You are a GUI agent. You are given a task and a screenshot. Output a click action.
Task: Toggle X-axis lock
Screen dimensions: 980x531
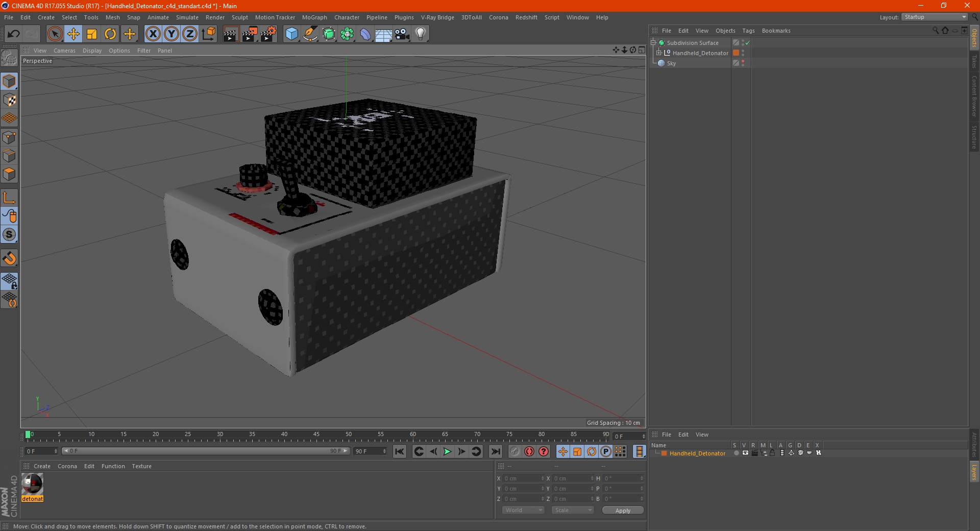point(153,34)
